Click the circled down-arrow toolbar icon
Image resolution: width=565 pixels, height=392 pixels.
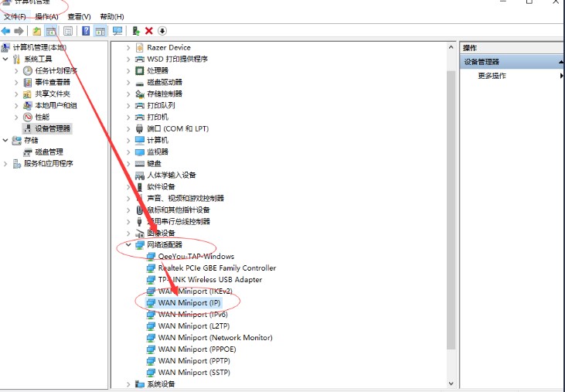click(162, 31)
